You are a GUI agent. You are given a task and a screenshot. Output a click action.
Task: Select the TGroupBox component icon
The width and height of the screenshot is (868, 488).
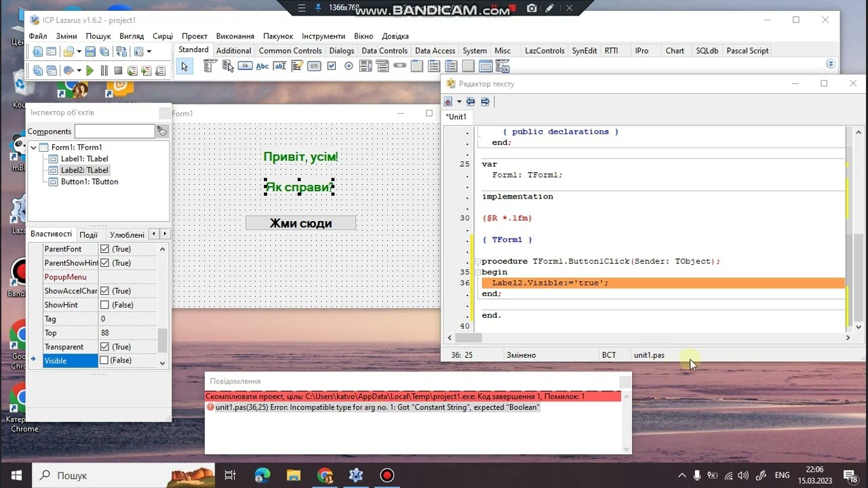click(x=416, y=66)
